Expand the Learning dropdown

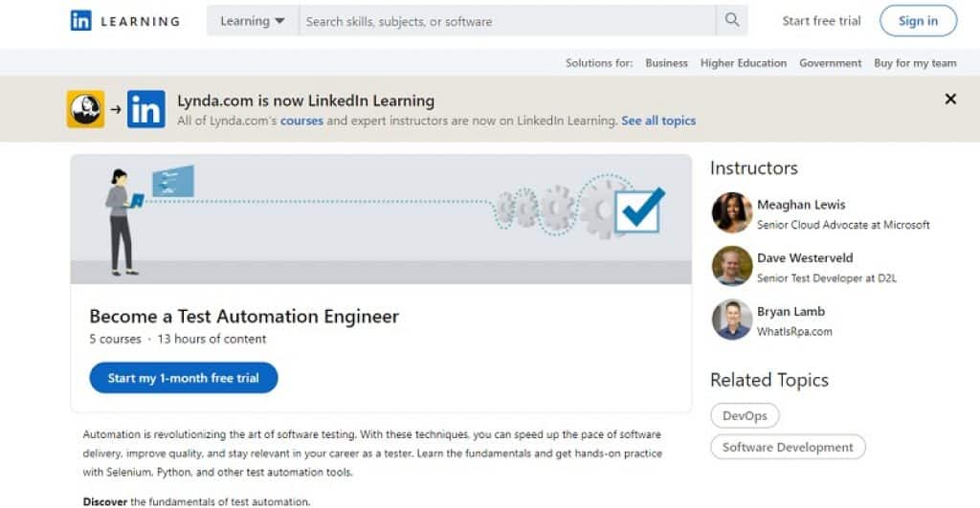[253, 21]
